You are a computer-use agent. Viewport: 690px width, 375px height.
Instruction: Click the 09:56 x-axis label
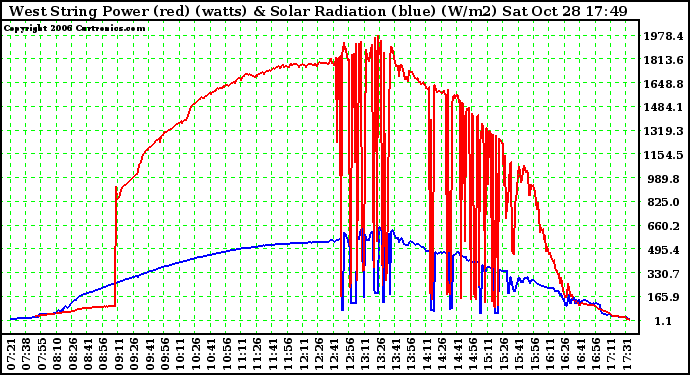pos(165,354)
